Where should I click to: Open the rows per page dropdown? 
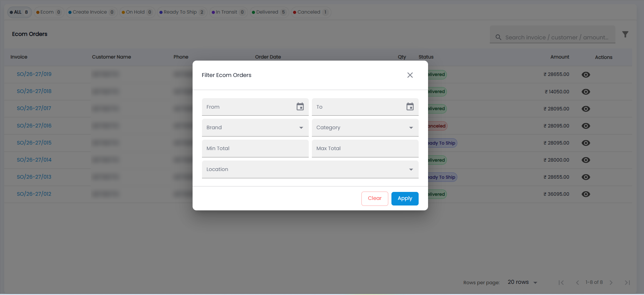(x=522, y=282)
